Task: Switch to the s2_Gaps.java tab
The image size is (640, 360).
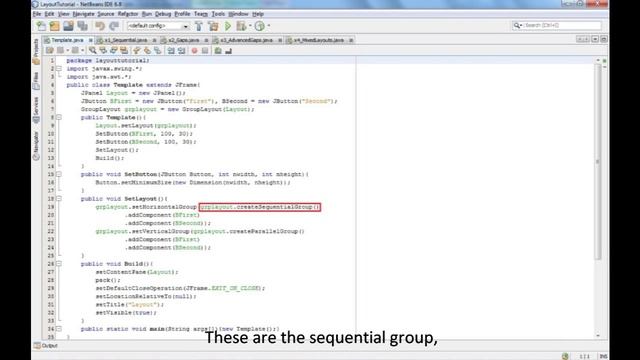Action: tap(184, 40)
